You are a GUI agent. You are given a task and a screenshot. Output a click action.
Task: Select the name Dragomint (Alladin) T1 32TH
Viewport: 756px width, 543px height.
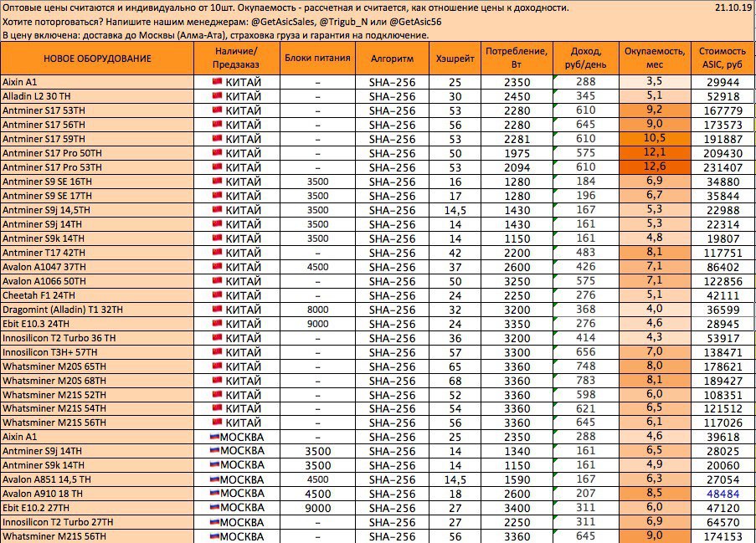(62, 310)
